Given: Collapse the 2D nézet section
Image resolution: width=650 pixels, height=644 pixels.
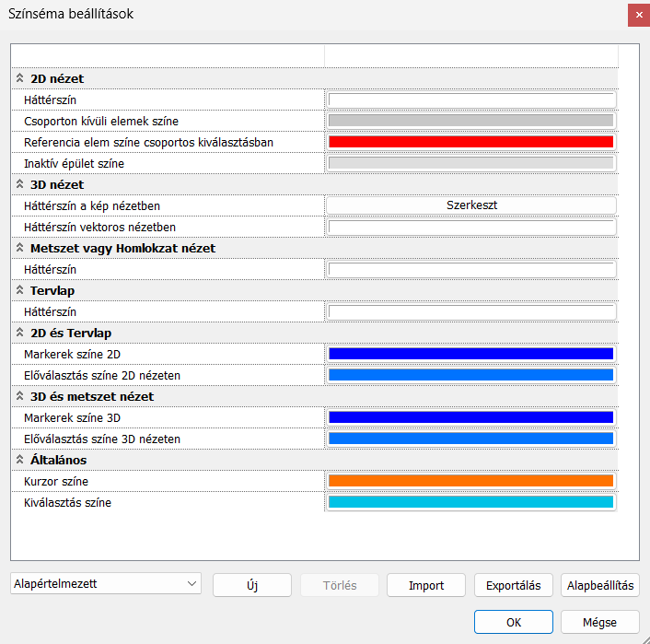Looking at the screenshot, I should [19, 78].
